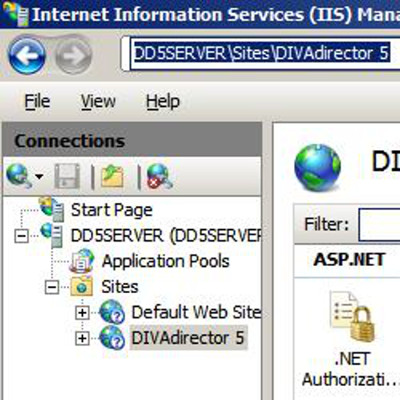Click the Start Page tree icon
Image resolution: width=400 pixels, height=400 pixels.
(x=52, y=209)
